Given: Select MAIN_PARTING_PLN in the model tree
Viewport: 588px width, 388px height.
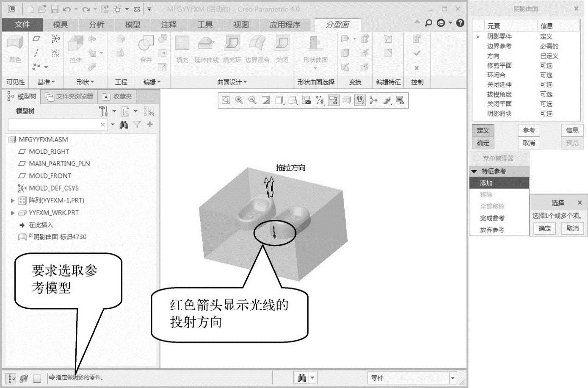Looking at the screenshot, I should coord(59,164).
